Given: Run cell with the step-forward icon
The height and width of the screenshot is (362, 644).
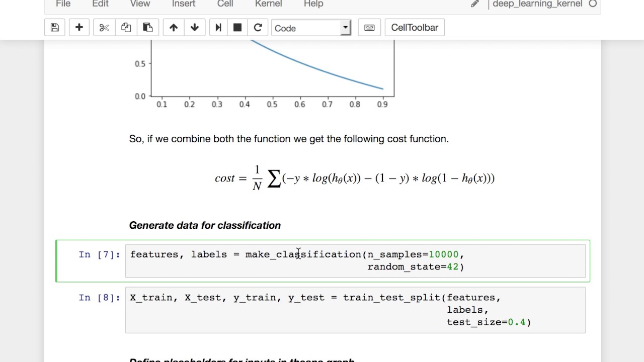Looking at the screenshot, I should pos(218,28).
